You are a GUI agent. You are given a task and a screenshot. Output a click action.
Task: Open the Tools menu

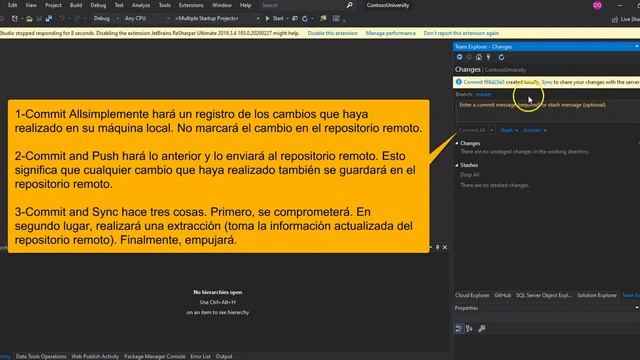pos(164,5)
